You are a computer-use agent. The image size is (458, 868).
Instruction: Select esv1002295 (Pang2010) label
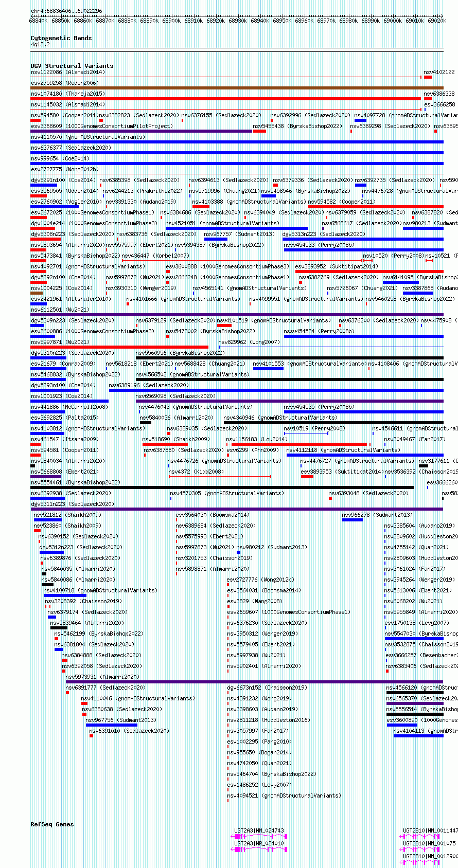pos(259,742)
